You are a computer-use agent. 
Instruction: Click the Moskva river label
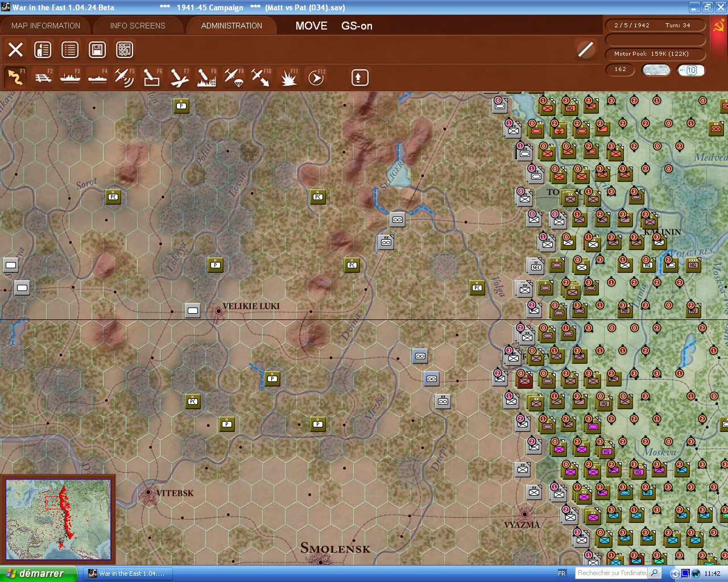click(659, 452)
